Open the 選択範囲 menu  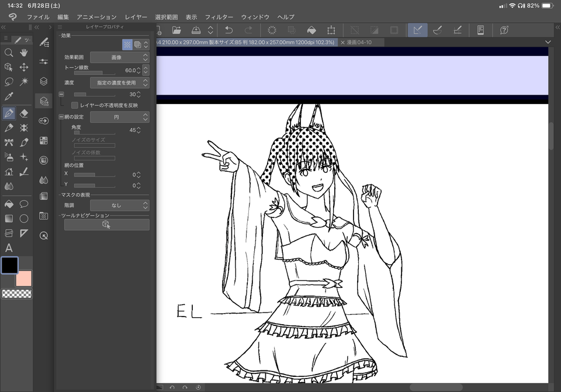[167, 17]
